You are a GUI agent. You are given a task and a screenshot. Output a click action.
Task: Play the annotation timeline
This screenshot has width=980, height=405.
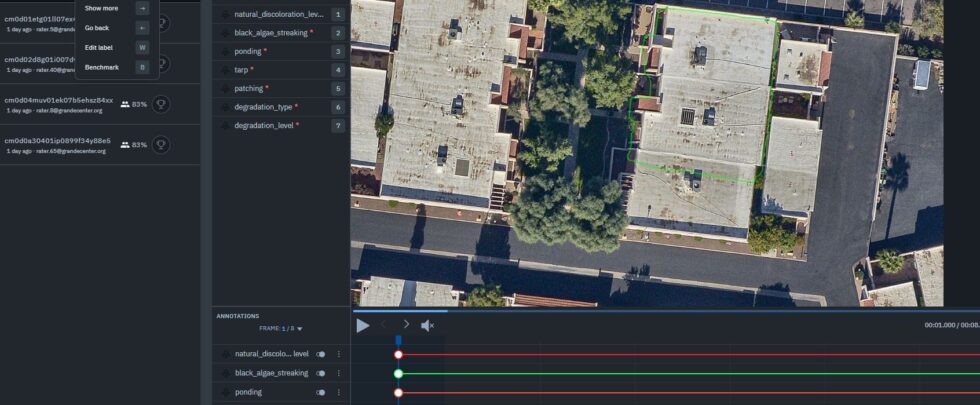click(362, 325)
